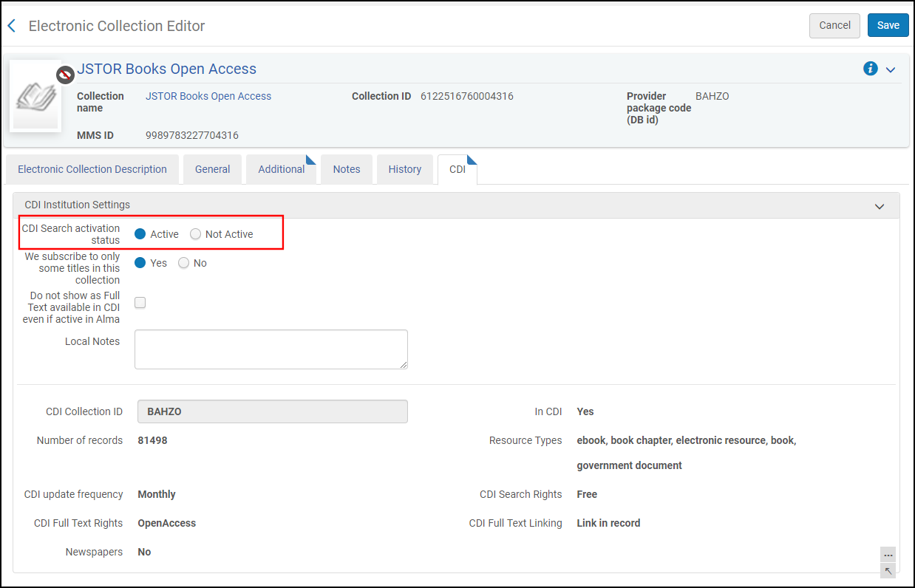Click the blue info icon
This screenshot has width=915, height=588.
tap(870, 69)
